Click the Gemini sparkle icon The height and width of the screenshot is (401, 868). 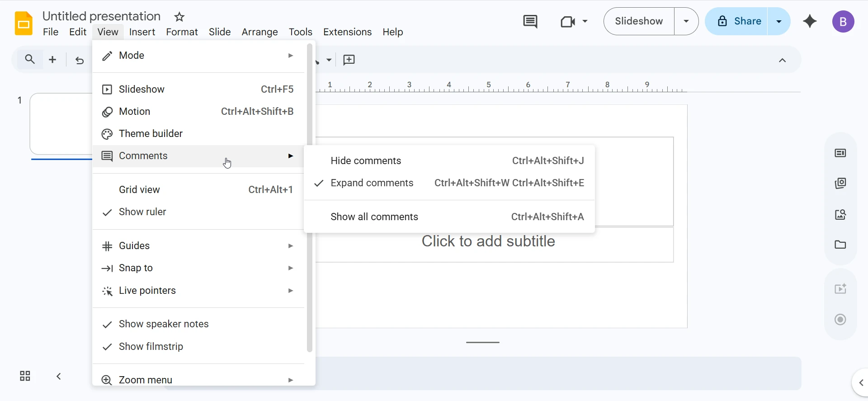810,21
